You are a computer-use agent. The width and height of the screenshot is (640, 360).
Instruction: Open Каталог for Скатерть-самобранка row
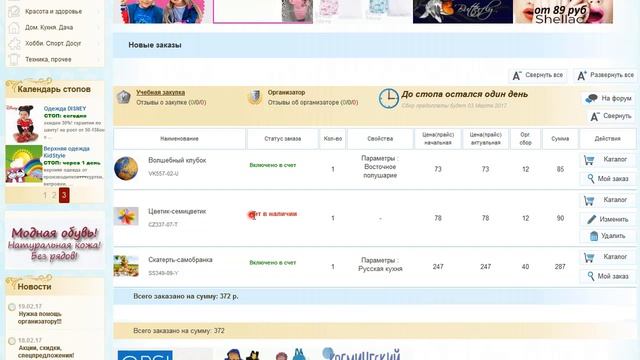[x=607, y=257]
